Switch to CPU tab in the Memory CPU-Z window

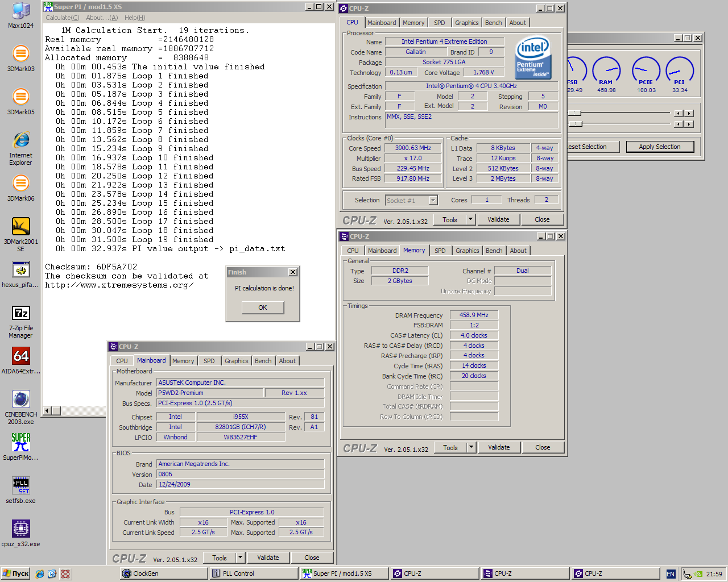click(x=353, y=251)
